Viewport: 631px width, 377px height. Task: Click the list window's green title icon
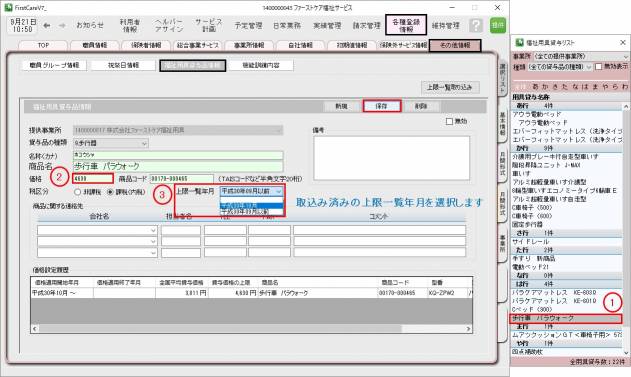[x=520, y=42]
